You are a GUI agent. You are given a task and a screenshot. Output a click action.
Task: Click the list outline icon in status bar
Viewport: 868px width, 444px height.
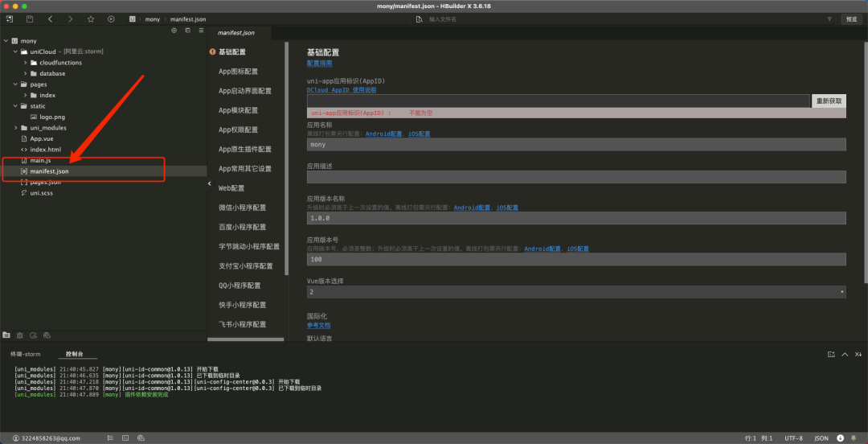pos(110,438)
